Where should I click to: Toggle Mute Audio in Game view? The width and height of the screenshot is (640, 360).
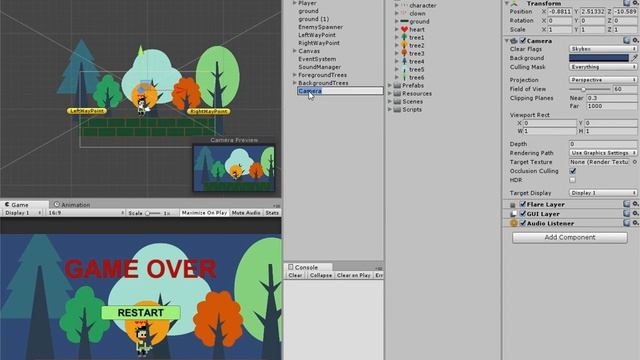click(246, 213)
